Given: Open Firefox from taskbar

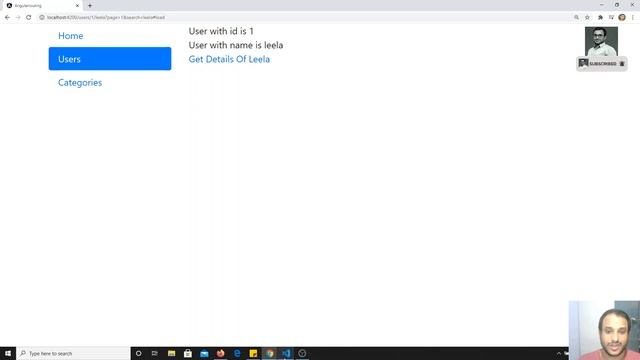Looking at the screenshot, I should [x=220, y=353].
